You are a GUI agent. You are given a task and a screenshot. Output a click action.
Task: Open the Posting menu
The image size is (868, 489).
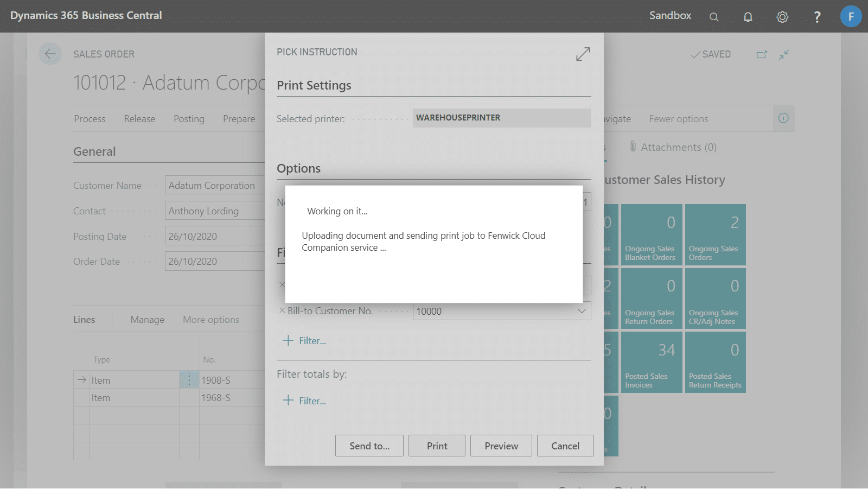coord(189,119)
